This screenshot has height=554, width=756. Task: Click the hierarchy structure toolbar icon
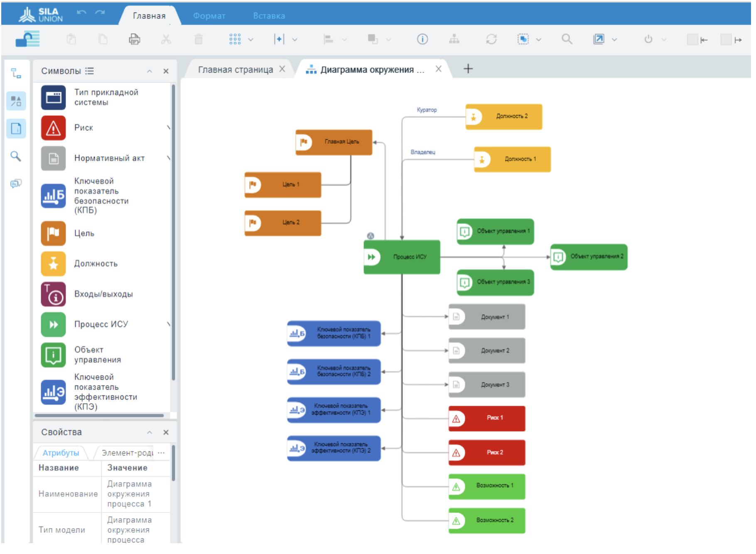pyautogui.click(x=454, y=39)
